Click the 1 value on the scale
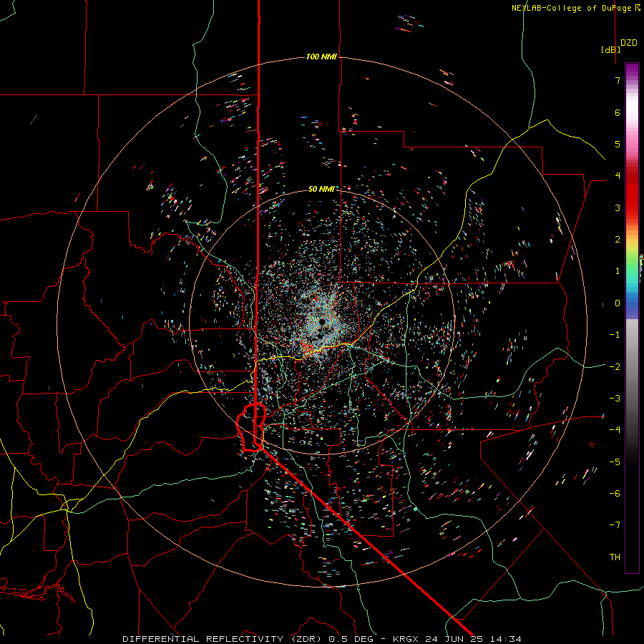Viewport: 644px width, 644px height. click(x=618, y=271)
